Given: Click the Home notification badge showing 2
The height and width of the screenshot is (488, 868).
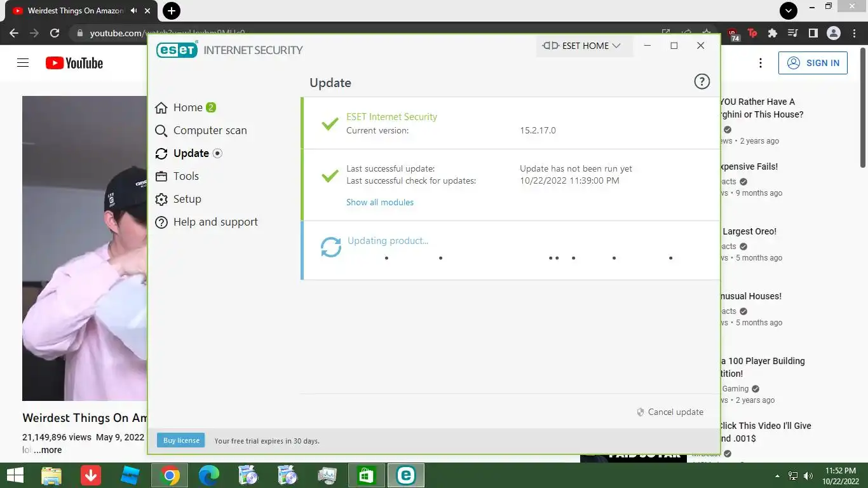Looking at the screenshot, I should pos(211,107).
